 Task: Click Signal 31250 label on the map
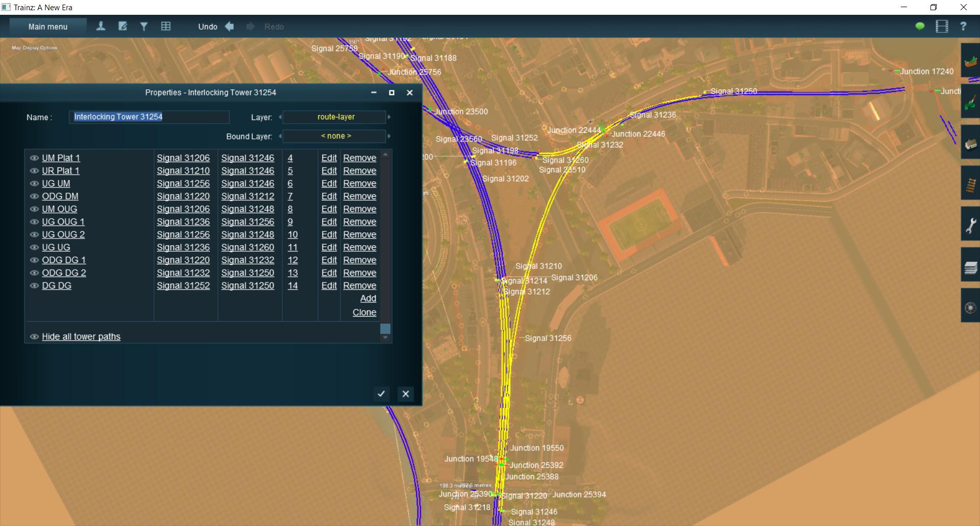click(x=733, y=91)
